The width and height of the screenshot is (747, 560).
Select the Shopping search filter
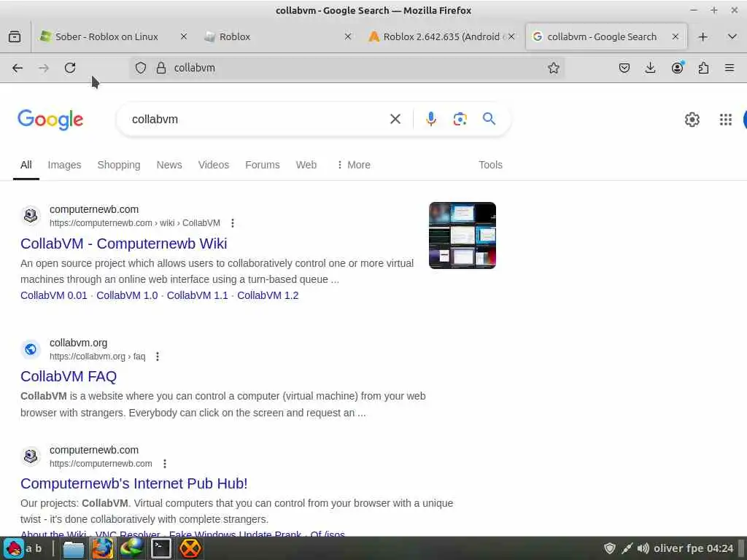(119, 165)
